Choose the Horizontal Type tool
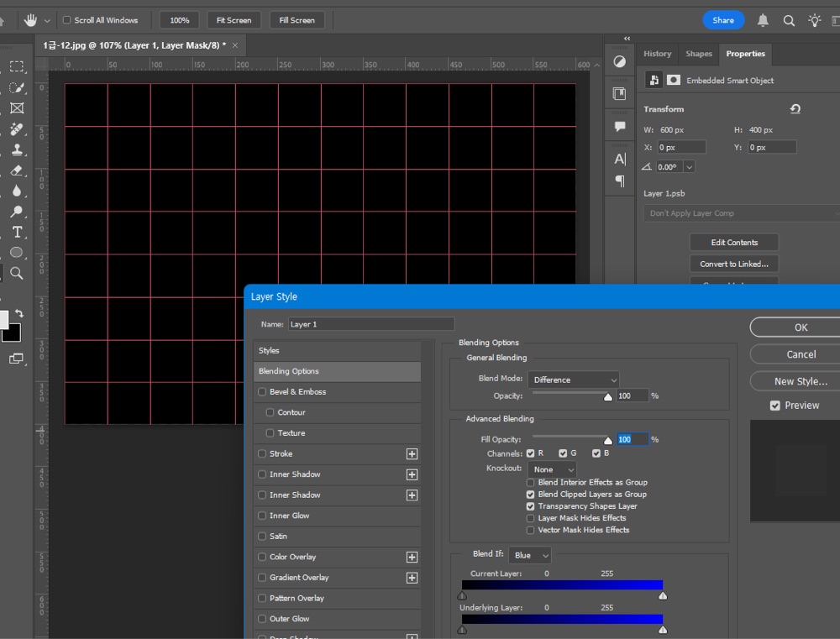Image resolution: width=840 pixels, height=639 pixels. click(x=17, y=232)
